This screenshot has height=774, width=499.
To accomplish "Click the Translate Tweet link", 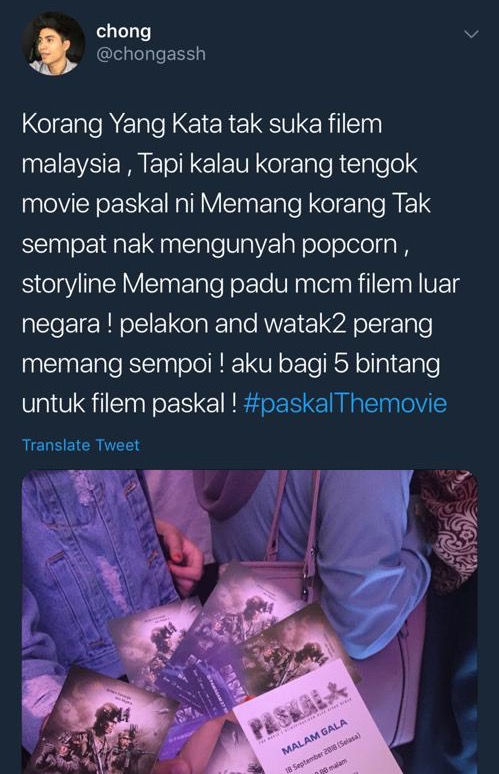I will coord(80,445).
